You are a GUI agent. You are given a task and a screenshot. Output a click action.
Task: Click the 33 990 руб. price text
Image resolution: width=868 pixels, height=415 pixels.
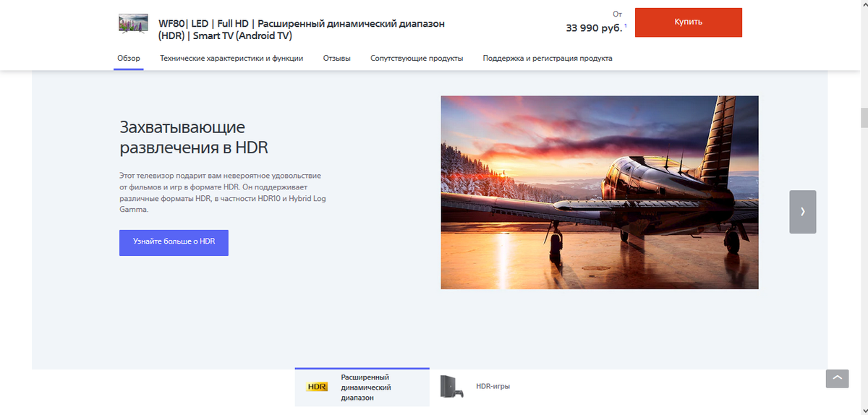click(x=593, y=29)
